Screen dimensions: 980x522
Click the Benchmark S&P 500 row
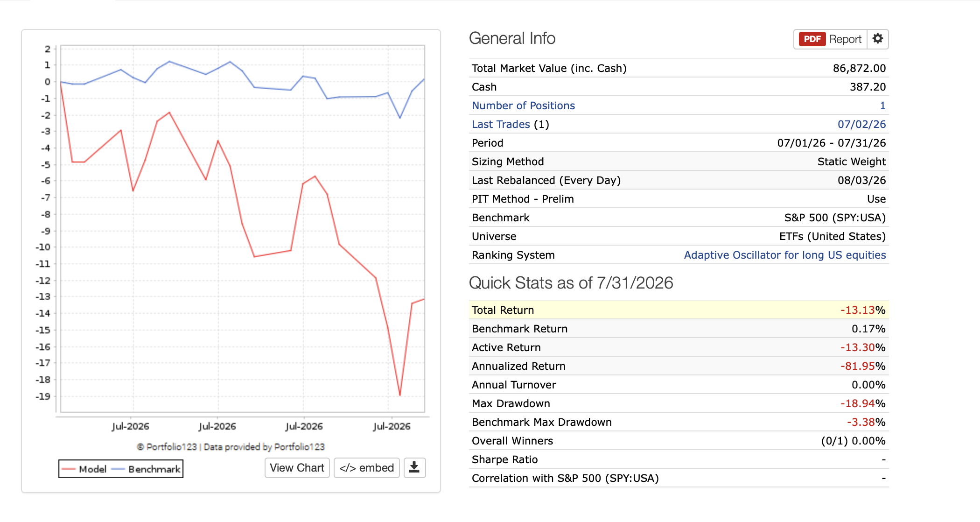click(x=679, y=218)
